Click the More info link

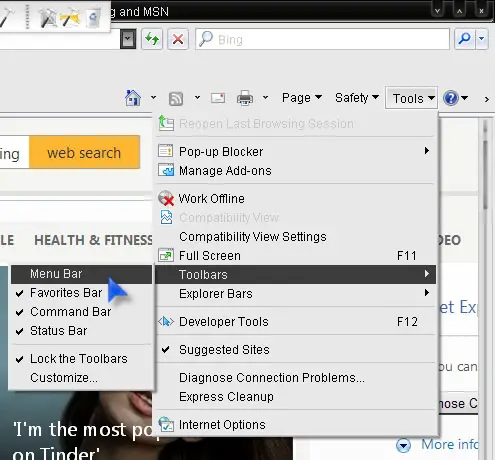click(449, 444)
